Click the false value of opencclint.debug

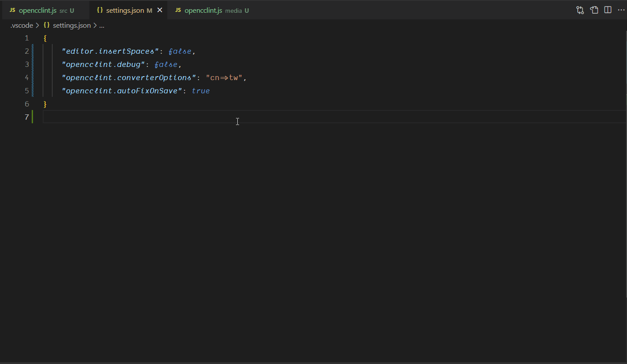[166, 64]
